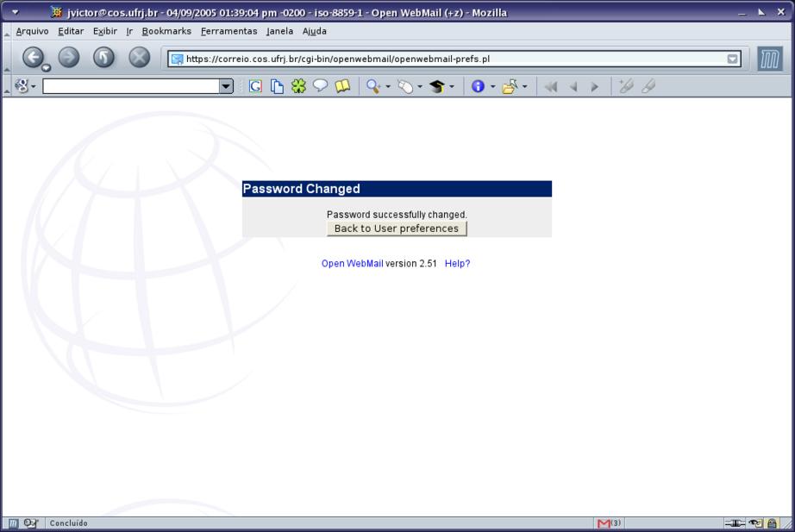
Task: Open the Bookmarks menu
Action: pyautogui.click(x=166, y=31)
